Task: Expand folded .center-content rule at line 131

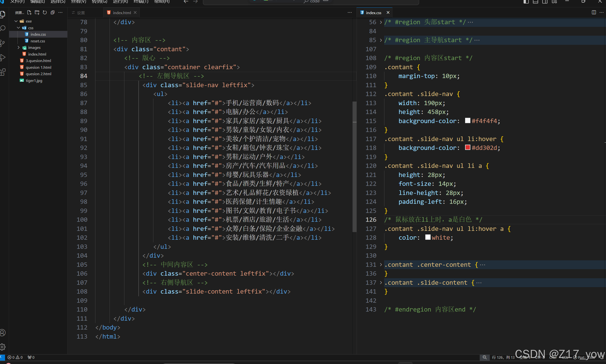Action: pyautogui.click(x=381, y=265)
